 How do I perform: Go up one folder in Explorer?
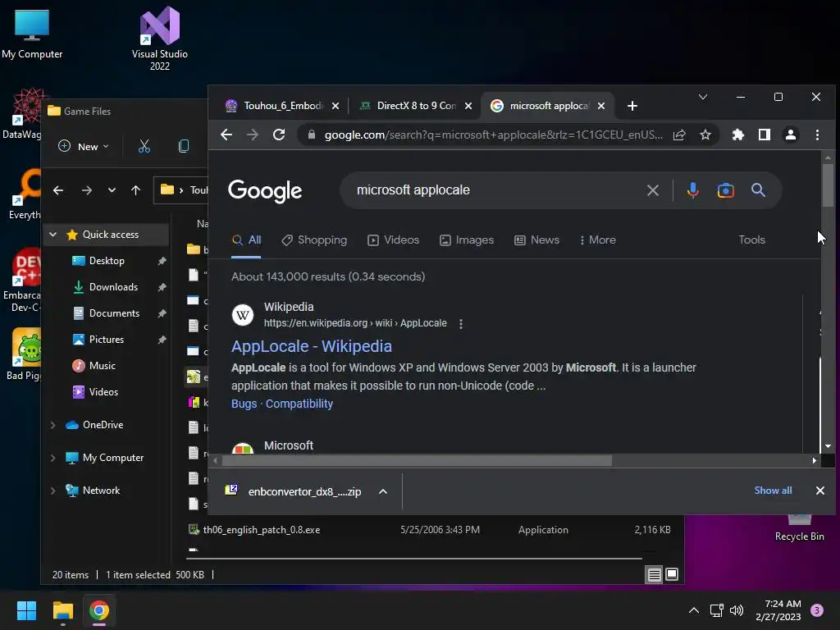coord(135,190)
